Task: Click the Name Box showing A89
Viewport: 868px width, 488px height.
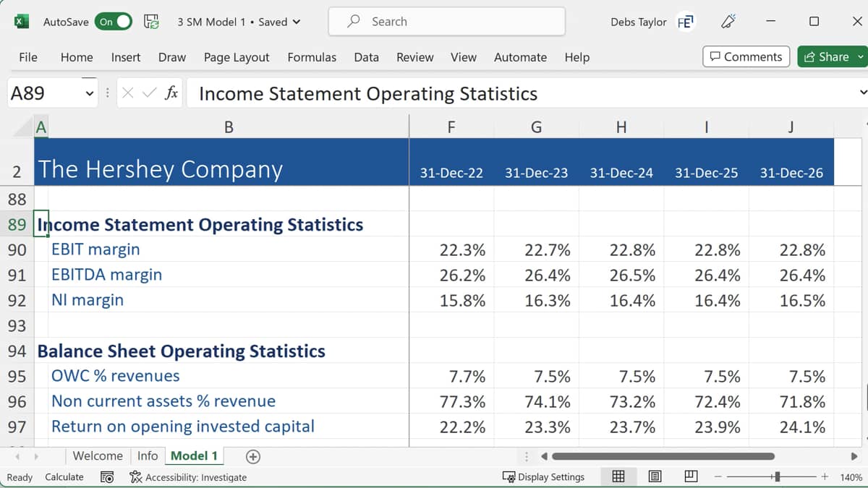Action: coord(43,93)
